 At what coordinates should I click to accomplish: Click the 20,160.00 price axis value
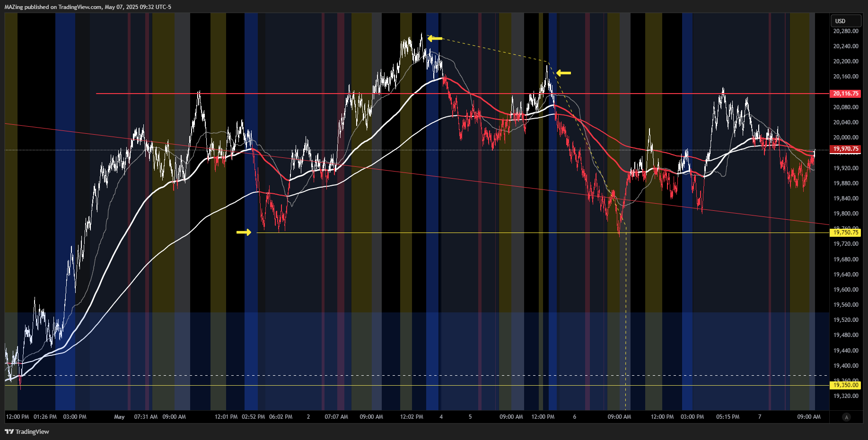coord(846,77)
